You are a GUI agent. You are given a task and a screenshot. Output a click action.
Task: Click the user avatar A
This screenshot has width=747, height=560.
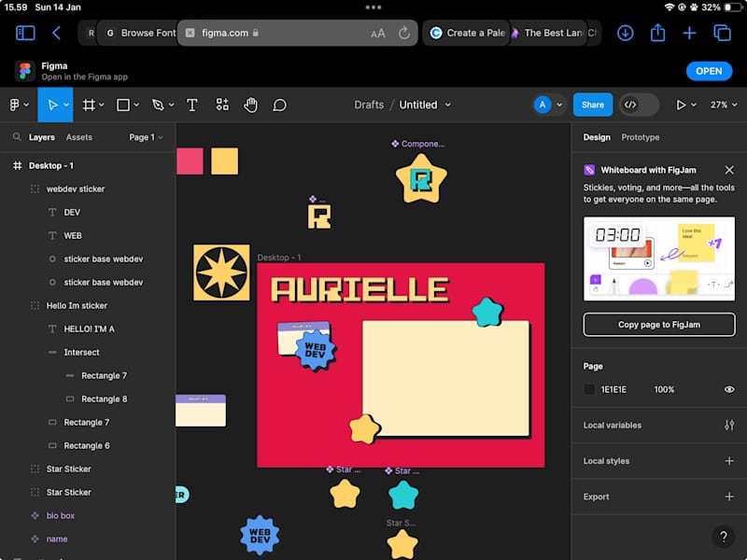click(543, 105)
